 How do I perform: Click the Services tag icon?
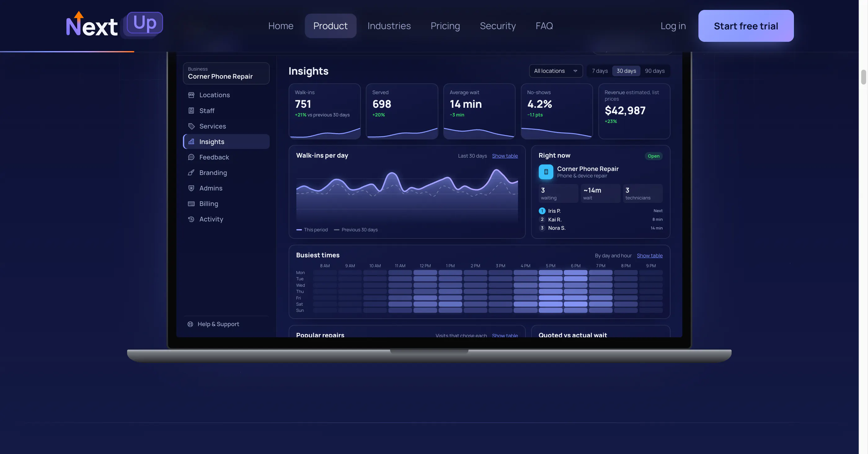point(191,126)
